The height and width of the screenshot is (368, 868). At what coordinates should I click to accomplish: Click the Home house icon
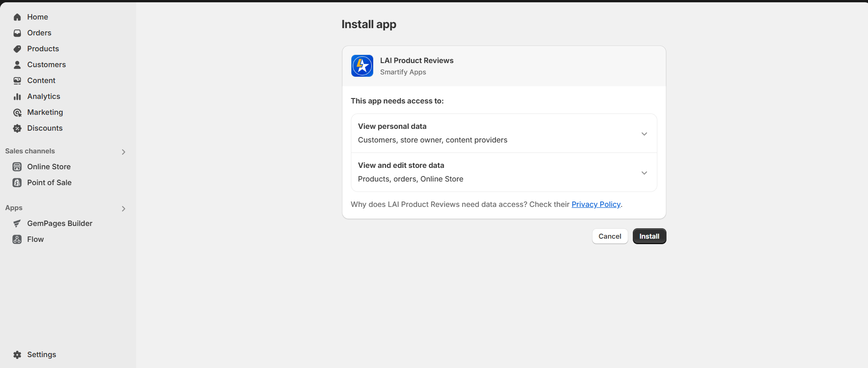click(17, 17)
